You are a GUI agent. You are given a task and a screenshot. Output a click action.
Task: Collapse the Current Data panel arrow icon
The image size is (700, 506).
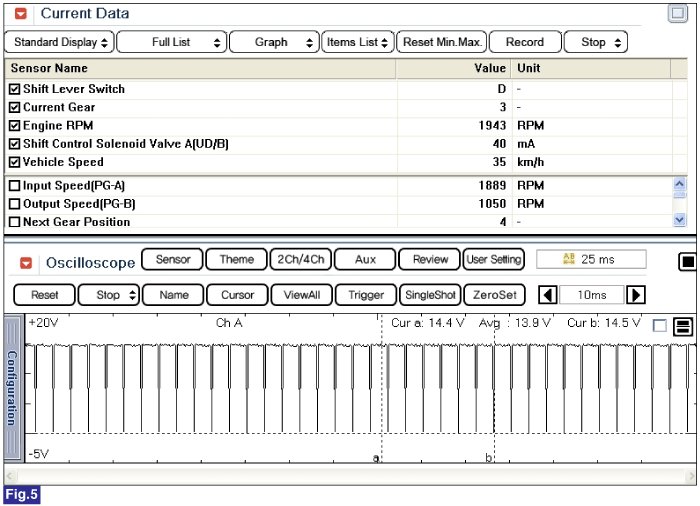[21, 14]
